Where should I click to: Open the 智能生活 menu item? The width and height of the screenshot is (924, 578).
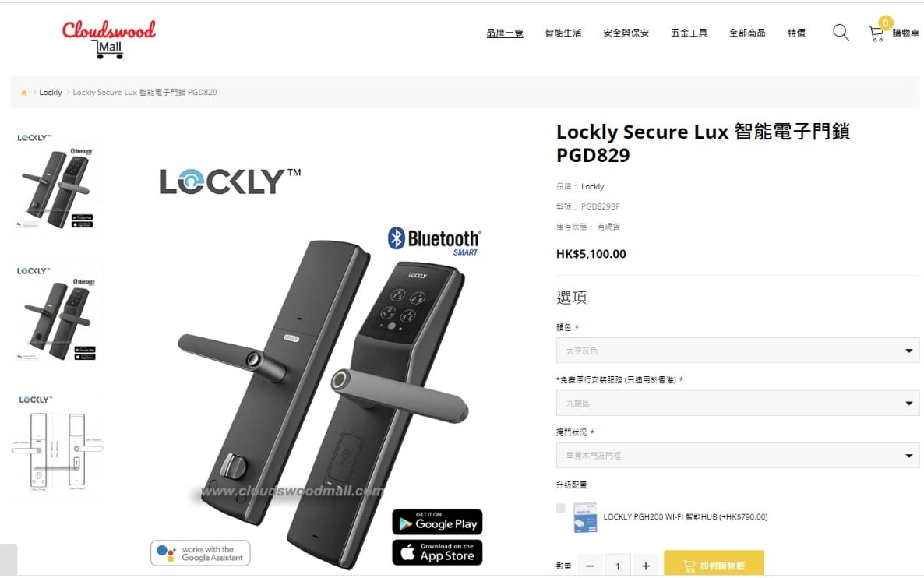coord(563,33)
